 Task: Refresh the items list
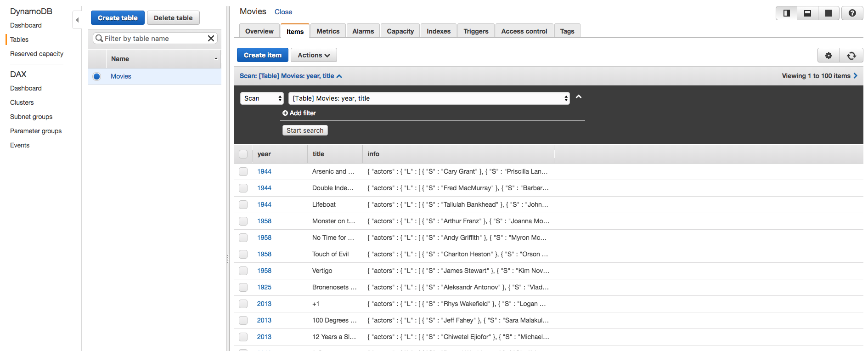851,55
